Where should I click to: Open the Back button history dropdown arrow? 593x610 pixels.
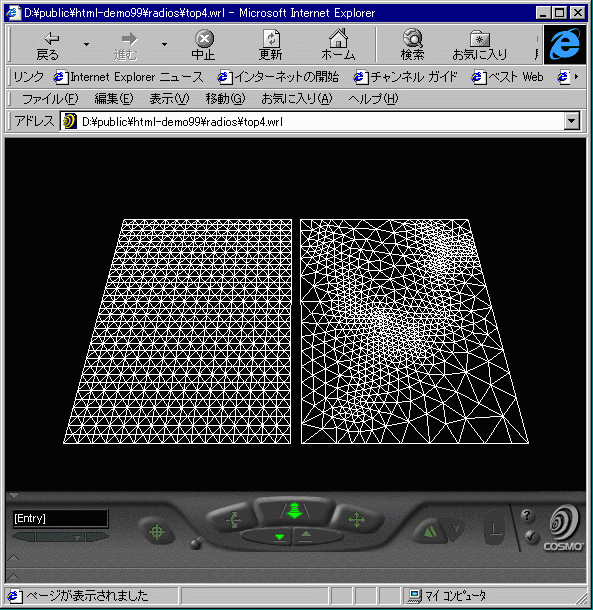[x=86, y=44]
